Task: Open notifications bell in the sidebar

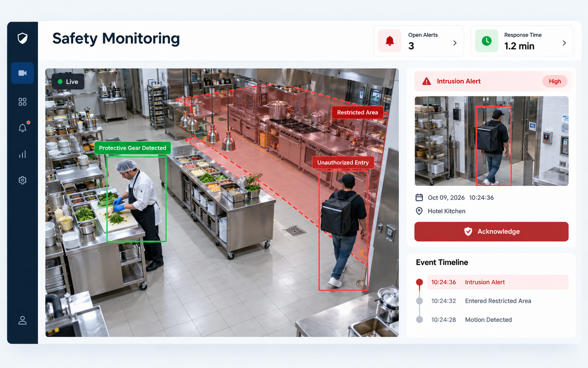Action: 23,128
